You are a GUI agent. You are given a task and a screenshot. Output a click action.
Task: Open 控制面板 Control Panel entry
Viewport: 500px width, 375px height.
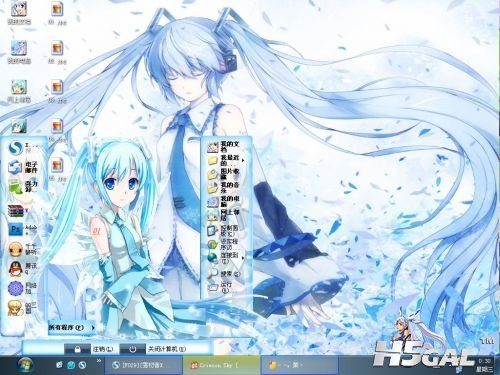[224, 230]
